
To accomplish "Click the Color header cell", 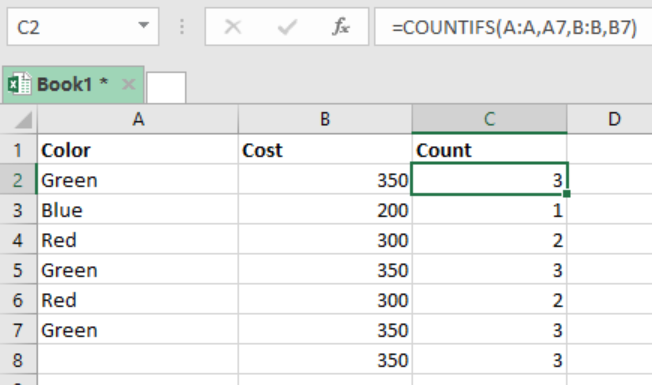I will (x=138, y=149).
